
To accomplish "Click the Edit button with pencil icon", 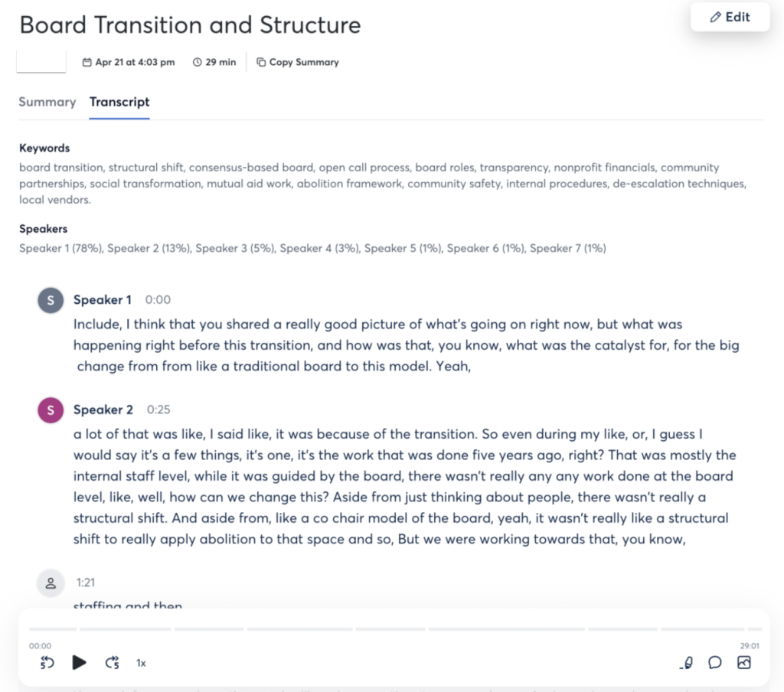I will 730,17.
